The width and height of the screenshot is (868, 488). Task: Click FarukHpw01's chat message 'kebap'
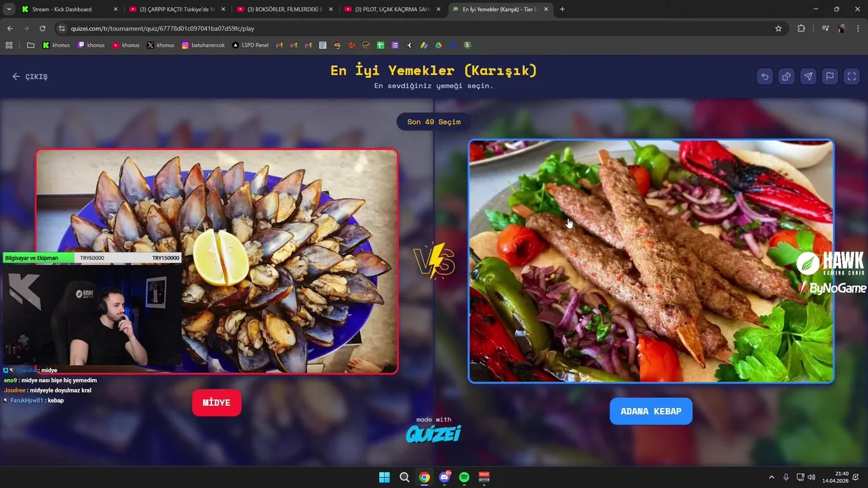(x=56, y=401)
